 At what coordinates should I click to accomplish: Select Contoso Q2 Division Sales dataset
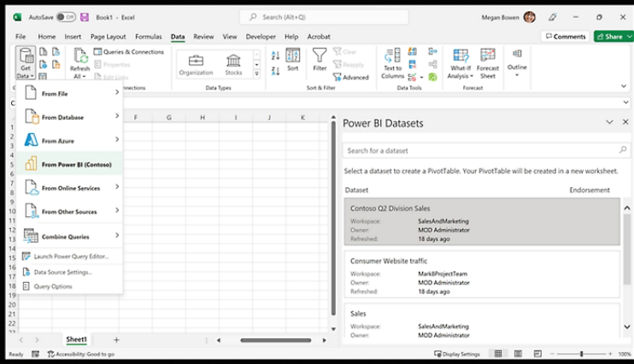[x=482, y=221]
